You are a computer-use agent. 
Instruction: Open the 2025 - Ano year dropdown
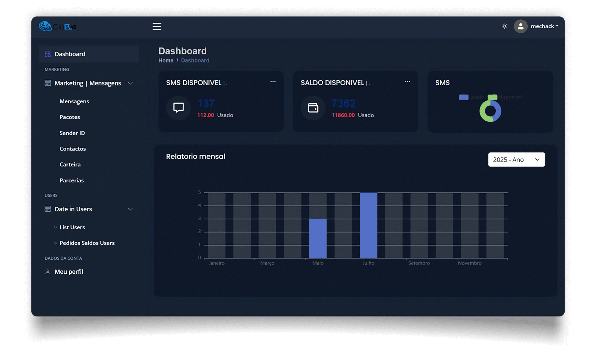[x=516, y=159]
